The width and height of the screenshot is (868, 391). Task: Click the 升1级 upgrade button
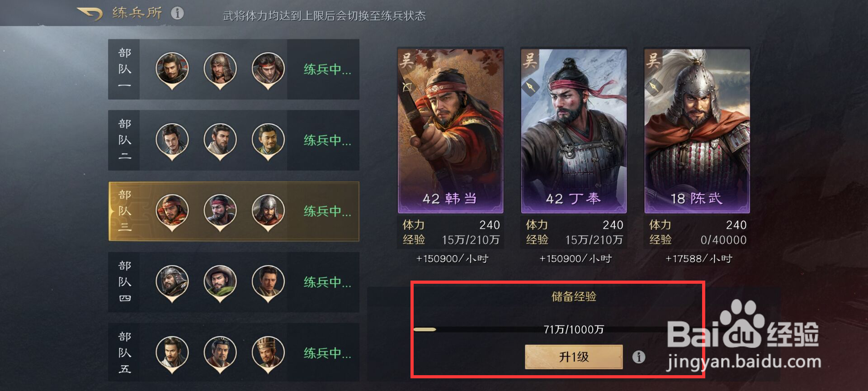coord(574,357)
